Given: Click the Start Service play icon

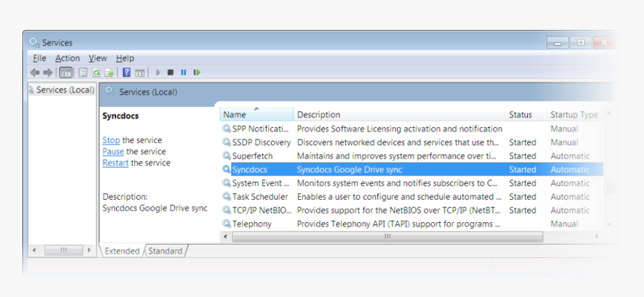Looking at the screenshot, I should pos(158,73).
